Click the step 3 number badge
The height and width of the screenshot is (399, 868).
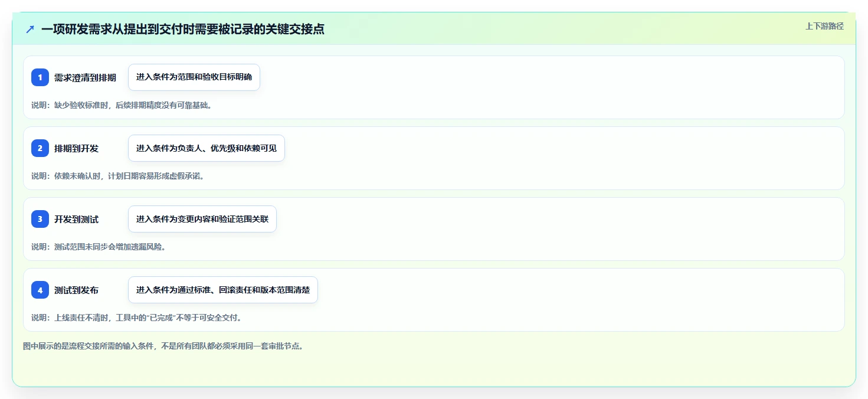click(x=40, y=219)
